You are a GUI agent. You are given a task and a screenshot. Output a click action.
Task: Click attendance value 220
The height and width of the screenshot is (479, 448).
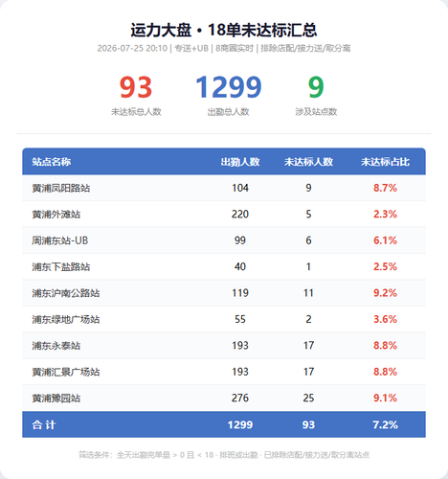click(x=240, y=214)
